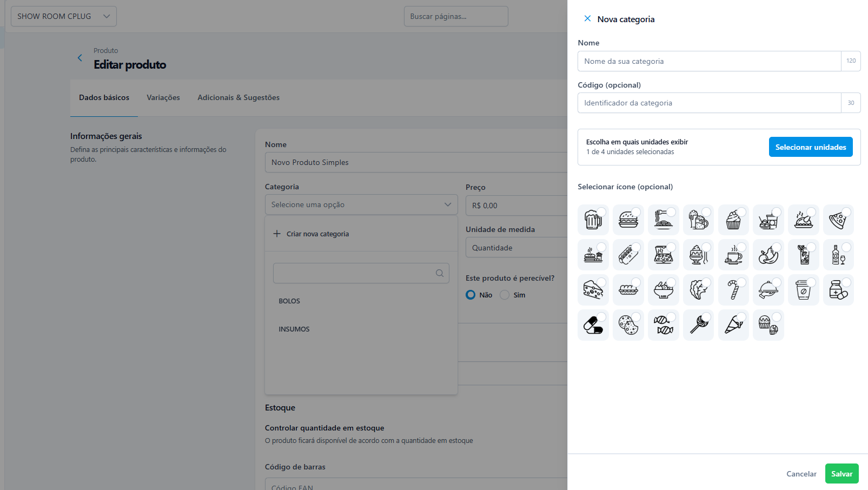Select the hot dog icon
Image resolution: width=868 pixels, height=490 pixels.
628,255
